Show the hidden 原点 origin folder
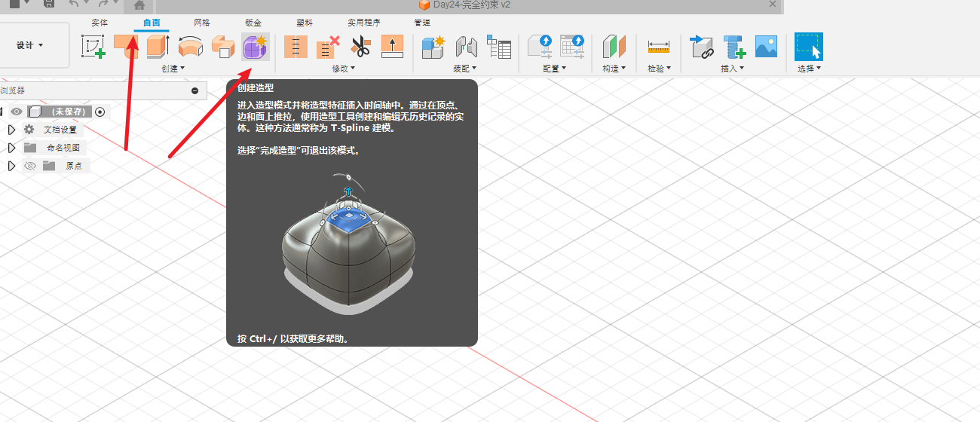The image size is (980, 422). (30, 166)
